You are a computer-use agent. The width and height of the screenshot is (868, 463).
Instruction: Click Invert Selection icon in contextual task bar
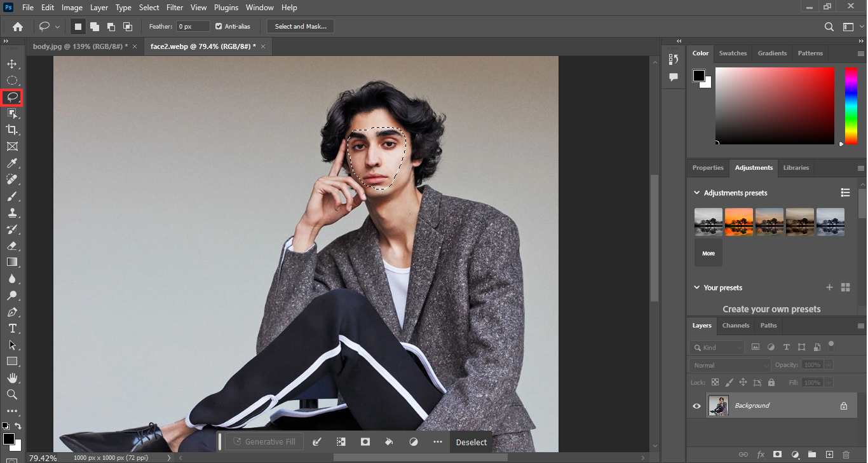point(341,441)
